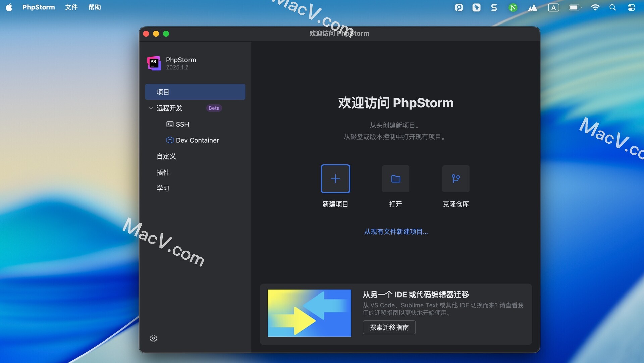
Task: Click input source A indicator in menu bar
Action: (x=553, y=7)
